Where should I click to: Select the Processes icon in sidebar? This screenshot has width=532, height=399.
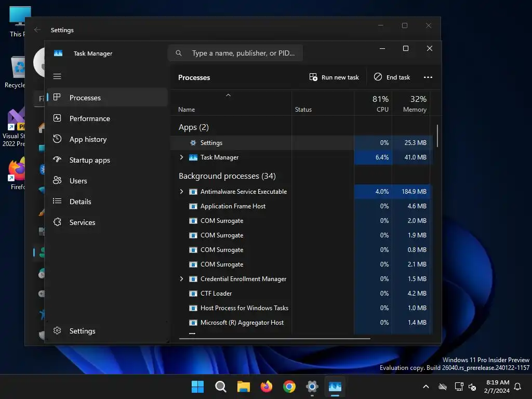57,97
